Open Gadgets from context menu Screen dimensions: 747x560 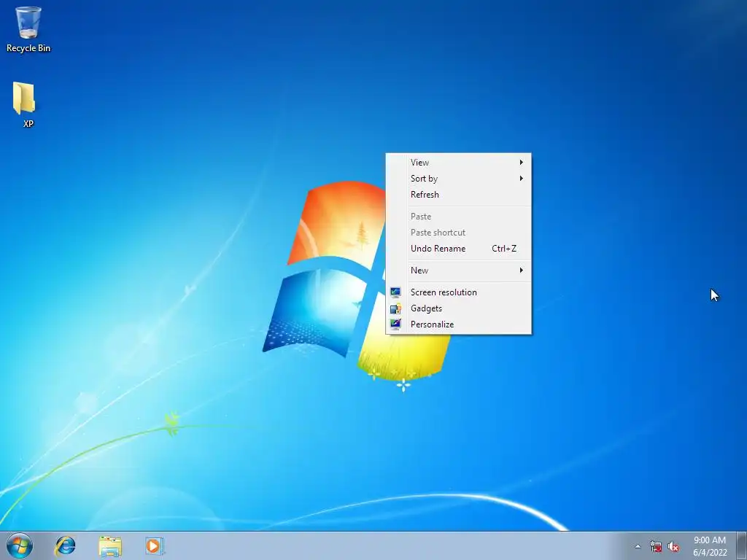pyautogui.click(x=458, y=308)
